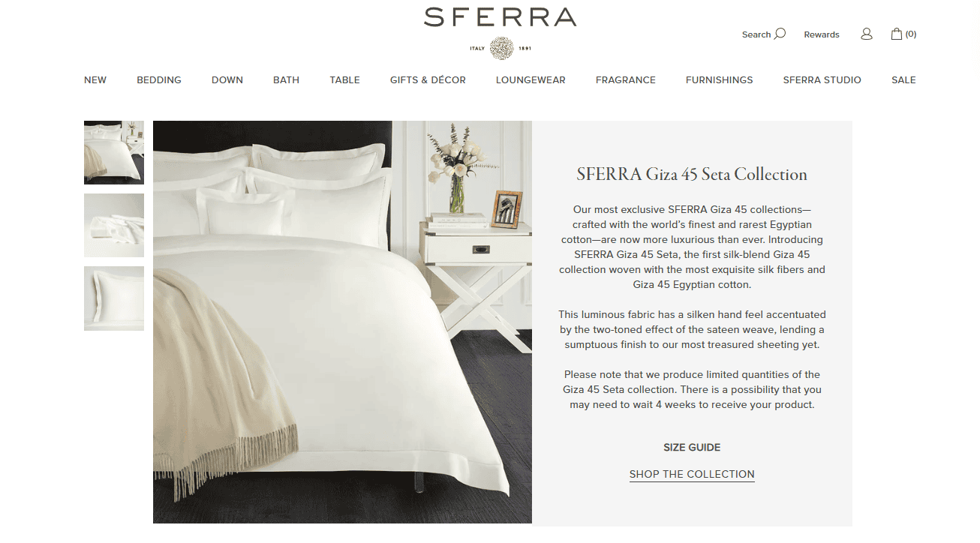Open the FRAGRANCE menu
Image resolution: width=980 pixels, height=543 pixels.
point(626,80)
